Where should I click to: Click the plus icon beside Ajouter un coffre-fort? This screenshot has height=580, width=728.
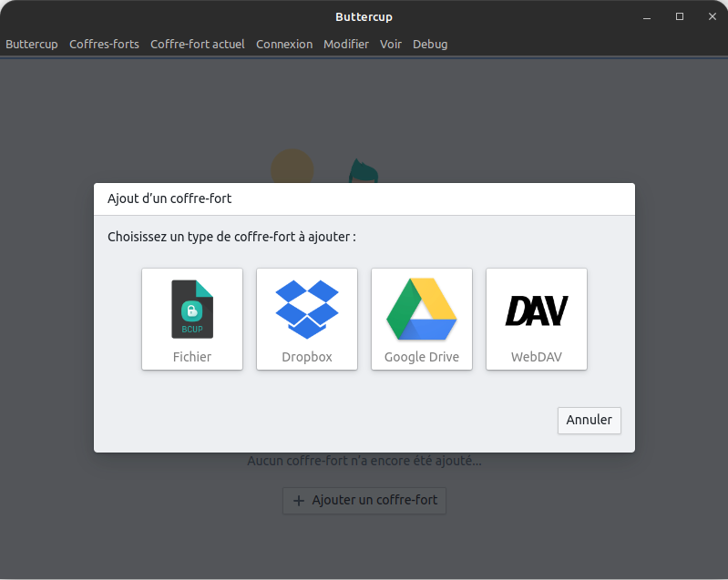tap(299, 501)
